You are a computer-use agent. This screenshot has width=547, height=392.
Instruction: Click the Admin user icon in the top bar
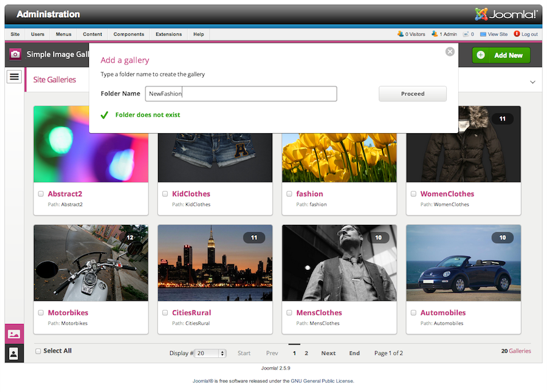pos(435,34)
